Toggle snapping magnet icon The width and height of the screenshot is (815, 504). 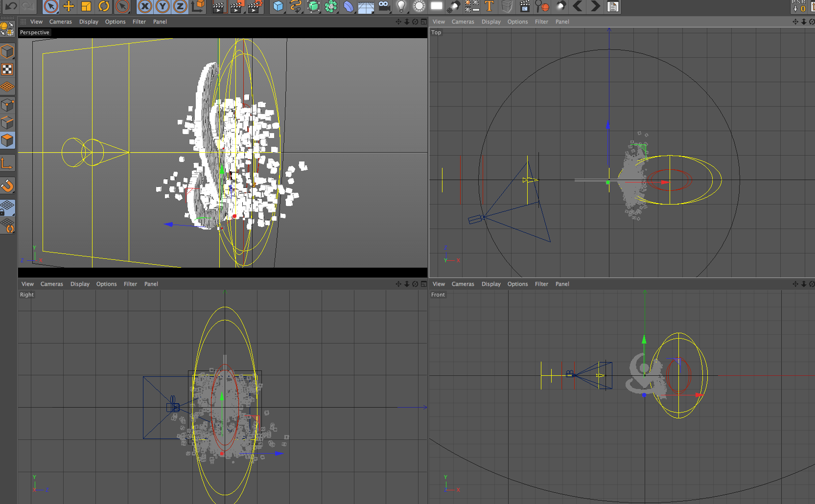tap(7, 185)
